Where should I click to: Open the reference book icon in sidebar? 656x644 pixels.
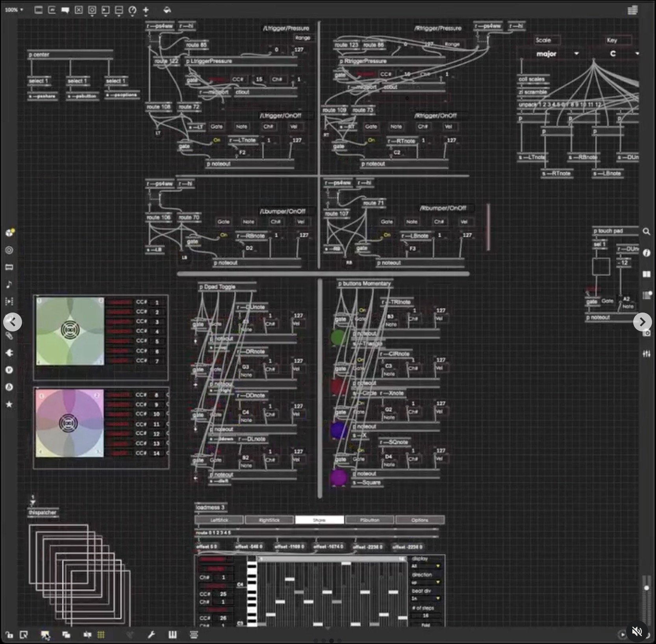(x=646, y=274)
